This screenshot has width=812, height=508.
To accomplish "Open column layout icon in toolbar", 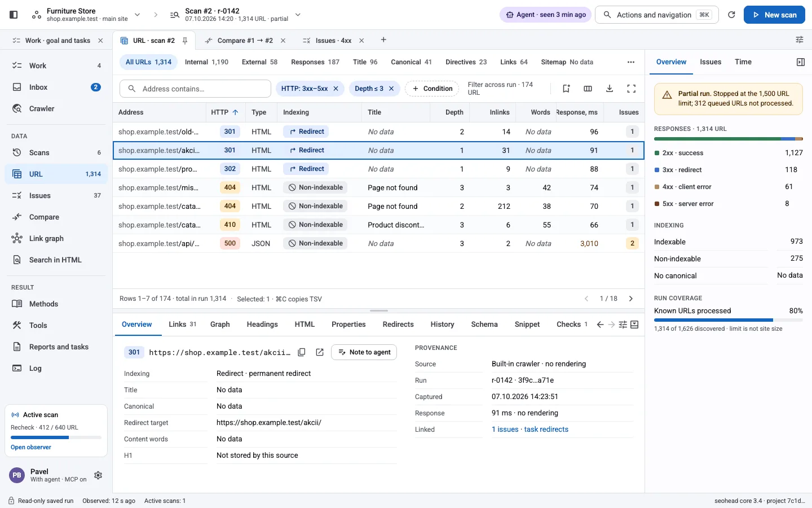I will pyautogui.click(x=588, y=89).
